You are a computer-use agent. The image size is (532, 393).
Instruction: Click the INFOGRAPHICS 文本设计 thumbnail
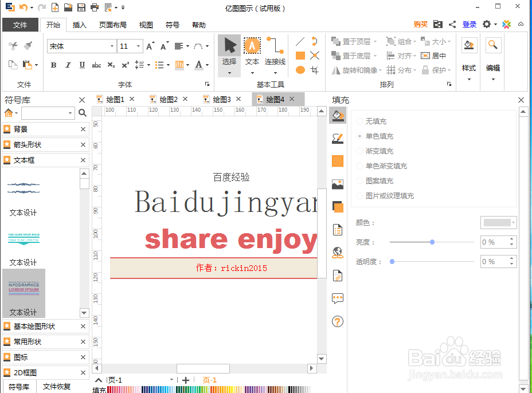24,294
